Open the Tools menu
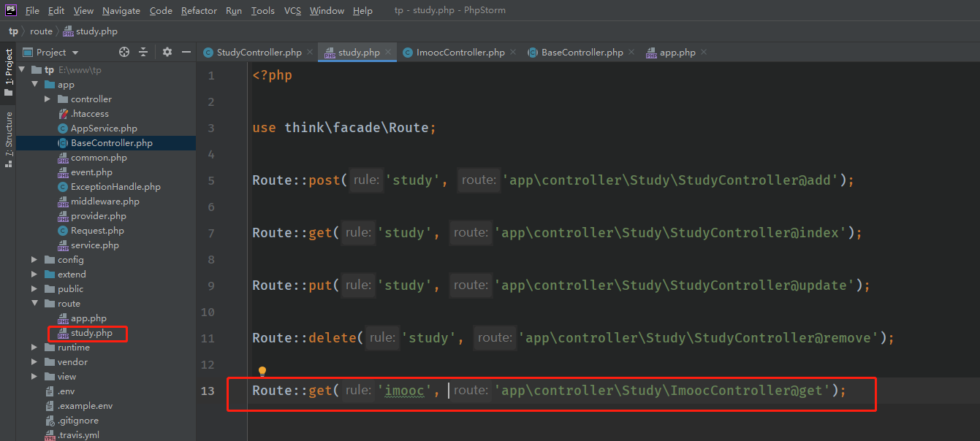This screenshot has width=980, height=441. (262, 10)
